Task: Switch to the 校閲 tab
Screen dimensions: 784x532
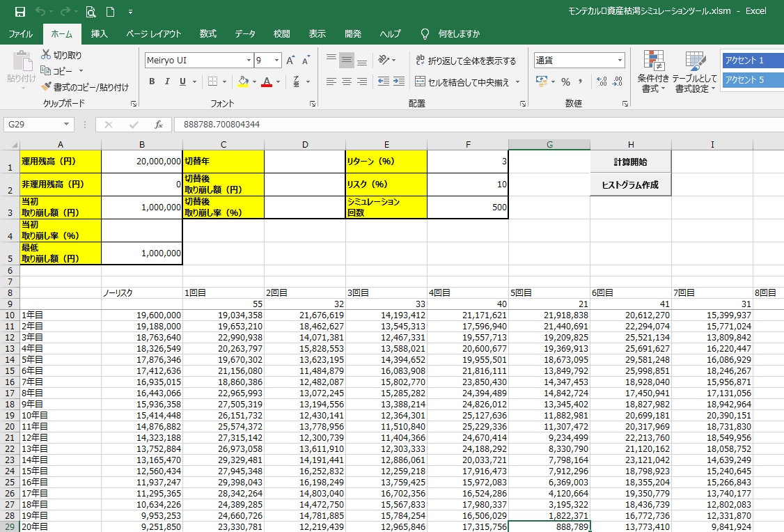Action: pos(281,33)
